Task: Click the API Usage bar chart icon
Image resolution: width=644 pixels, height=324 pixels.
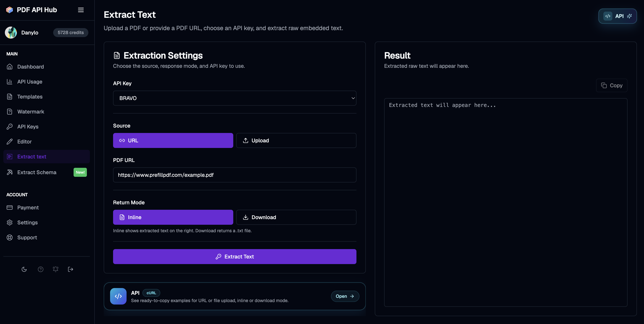Action: click(10, 82)
